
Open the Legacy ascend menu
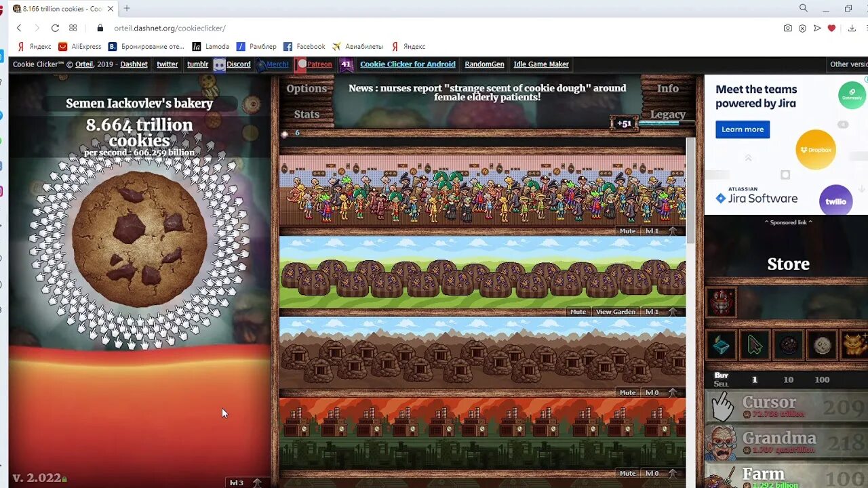click(668, 114)
